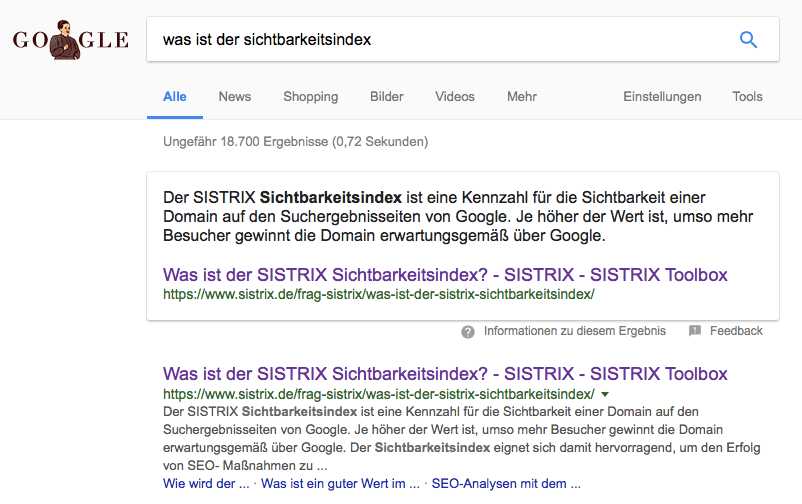Screen dimensions: 802x504
Task: Open sitelink 'SEO-Analysen mit dem ...'
Action: [x=506, y=484]
